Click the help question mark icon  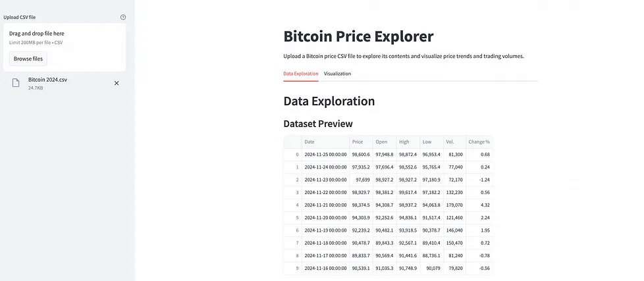click(x=123, y=17)
